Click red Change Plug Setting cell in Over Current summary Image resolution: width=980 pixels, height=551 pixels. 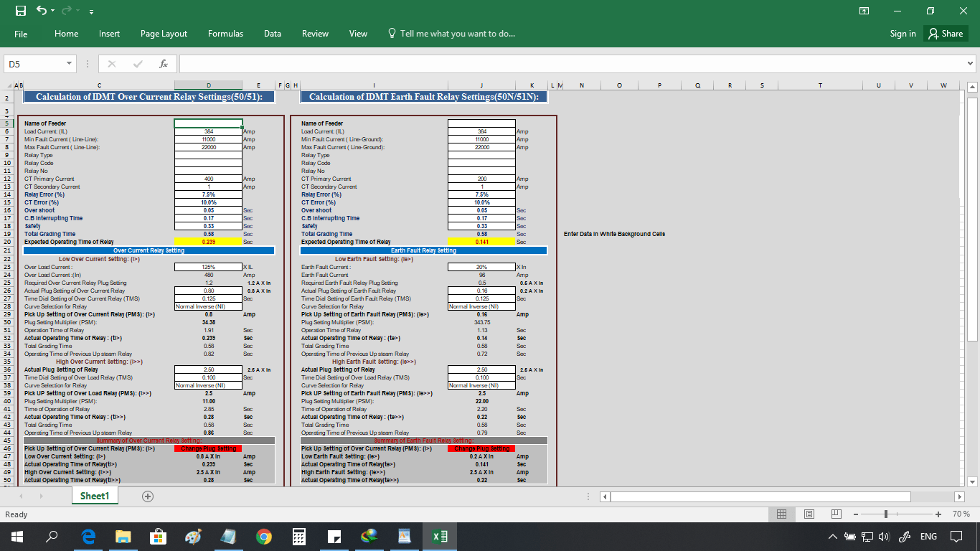click(x=208, y=448)
